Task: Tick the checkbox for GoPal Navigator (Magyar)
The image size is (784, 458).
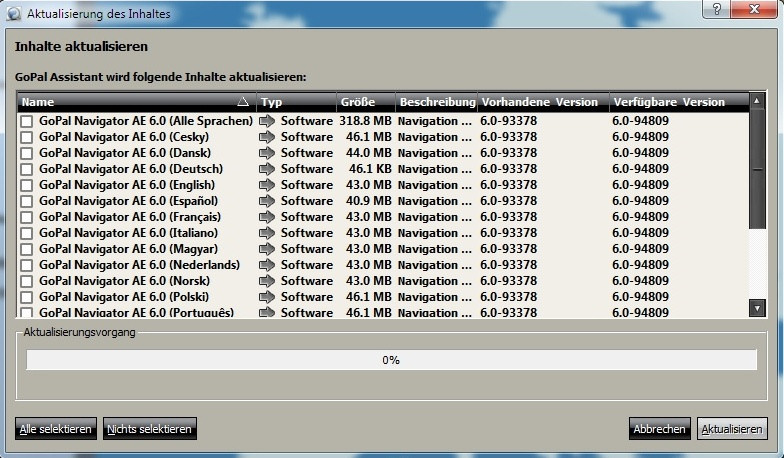Action: pos(27,250)
